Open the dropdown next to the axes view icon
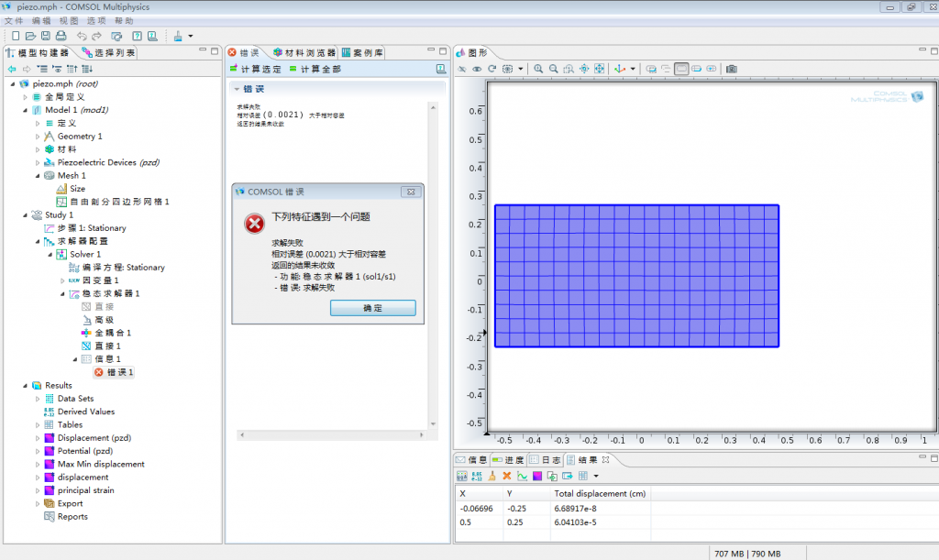The image size is (939, 560). 633,69
